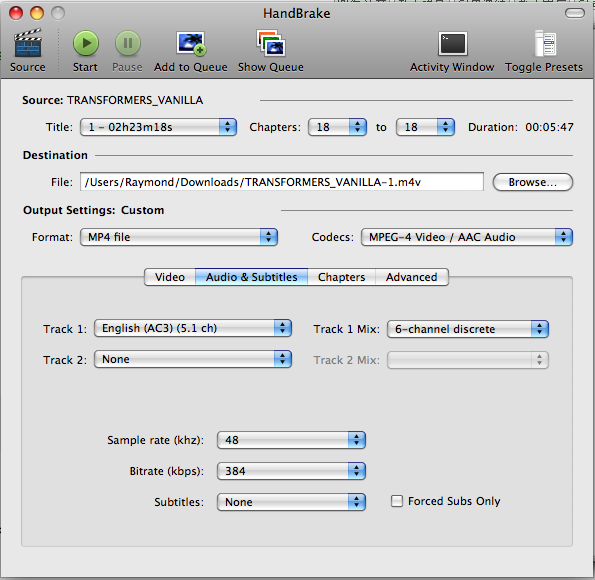Open the Format dropdown set to MP4 file

[179, 237]
